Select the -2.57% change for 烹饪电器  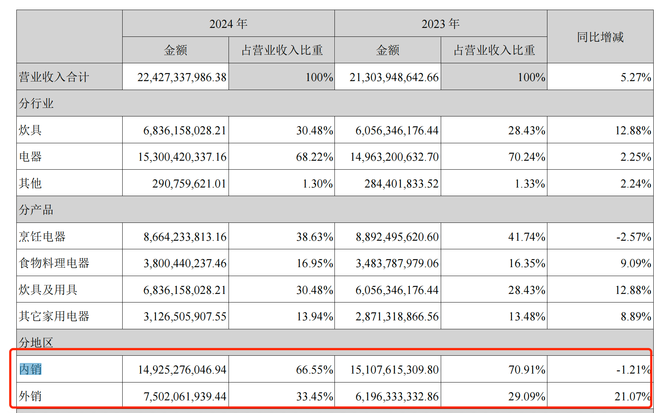630,236
